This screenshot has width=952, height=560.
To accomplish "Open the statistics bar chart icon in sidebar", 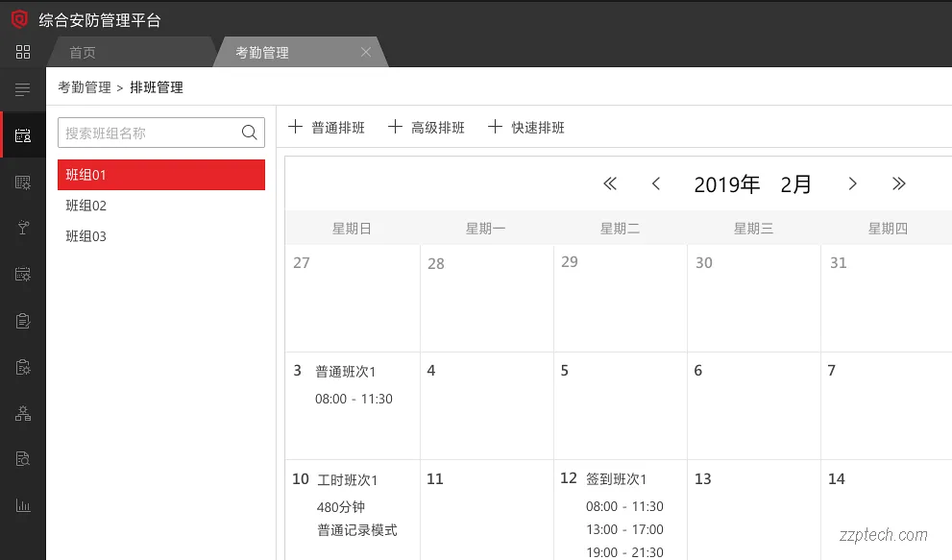I will tap(22, 504).
